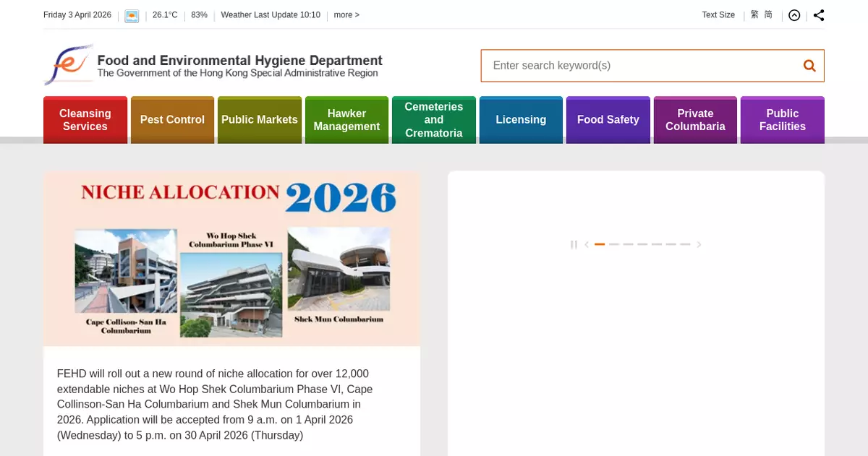Screen dimensions: 868x456
Task: Expand weather details with 'more >'
Action: [346, 15]
